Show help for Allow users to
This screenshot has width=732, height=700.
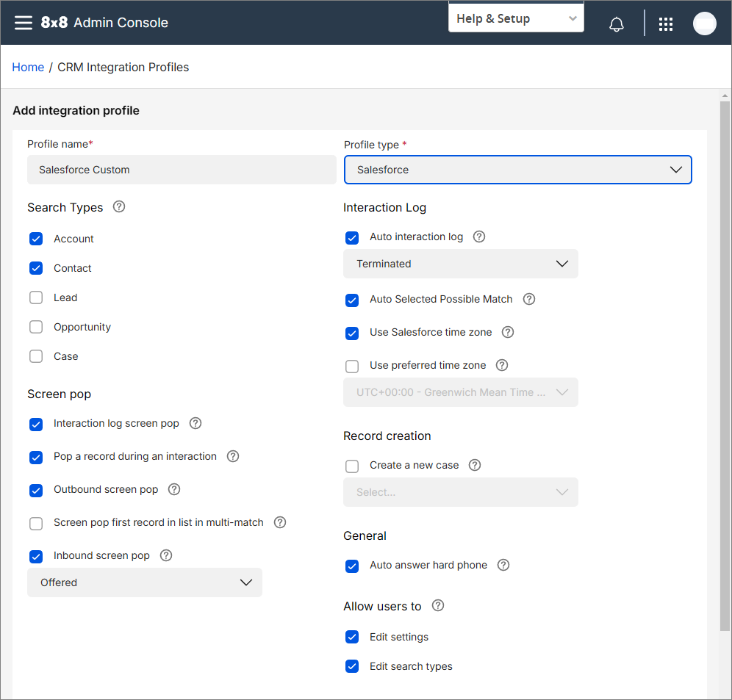point(438,606)
